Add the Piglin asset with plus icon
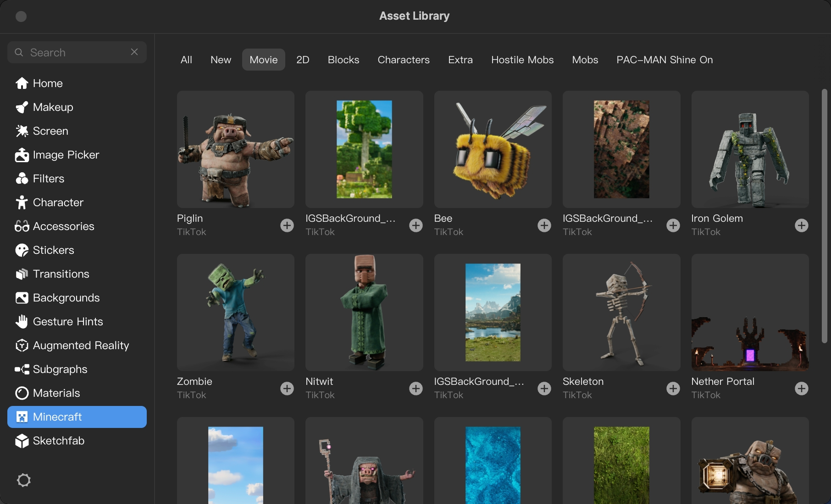This screenshot has width=831, height=504. 287,225
